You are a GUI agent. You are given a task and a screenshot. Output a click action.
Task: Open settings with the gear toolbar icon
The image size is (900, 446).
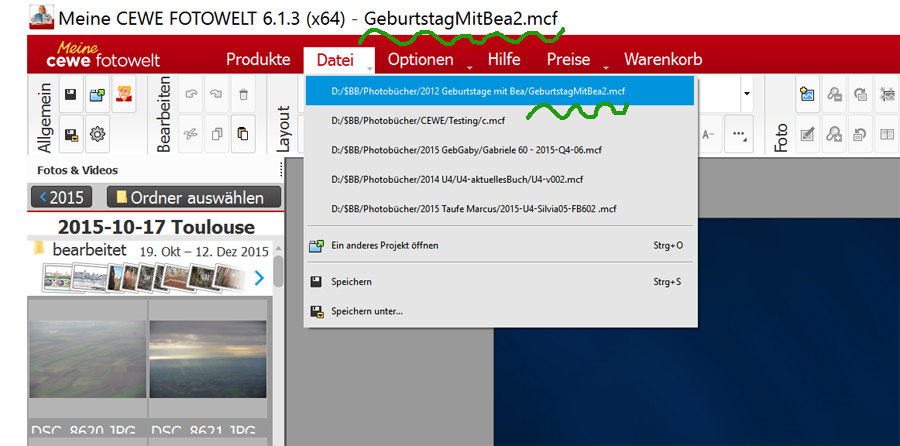point(98,134)
